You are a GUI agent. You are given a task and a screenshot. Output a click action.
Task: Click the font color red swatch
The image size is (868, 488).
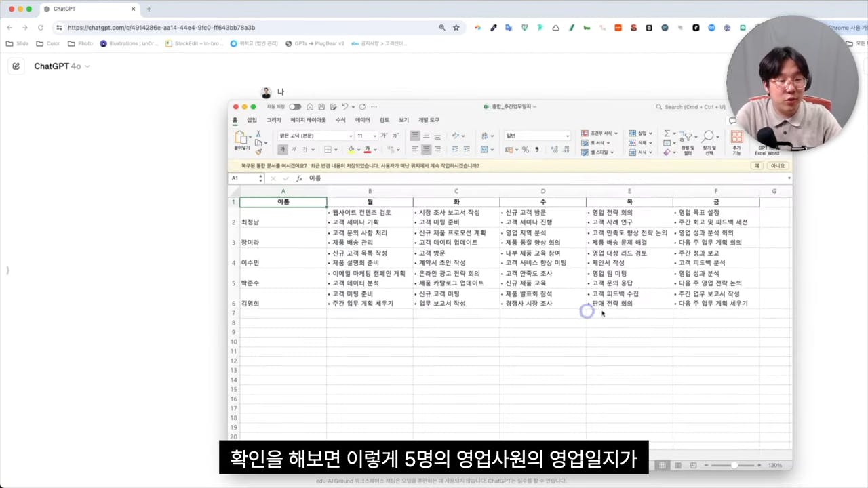(x=367, y=150)
